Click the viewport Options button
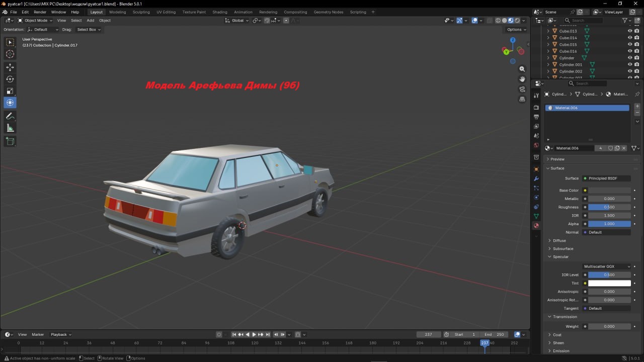The width and height of the screenshot is (644, 362). click(x=516, y=30)
